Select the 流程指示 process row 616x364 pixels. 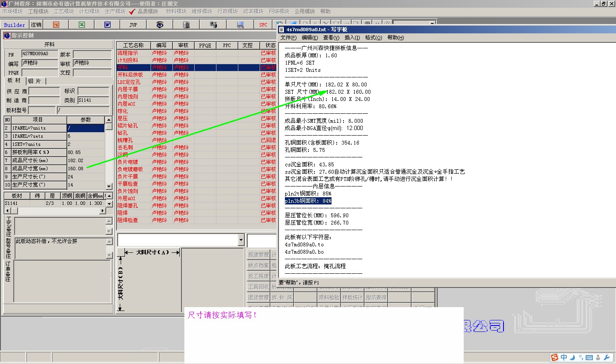196,53
